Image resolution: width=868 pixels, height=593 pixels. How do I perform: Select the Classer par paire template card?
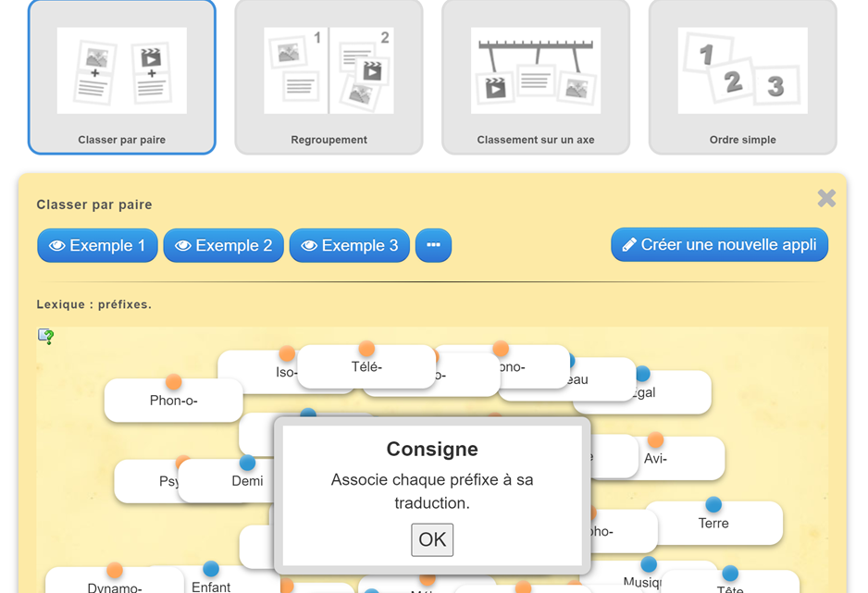(x=122, y=77)
